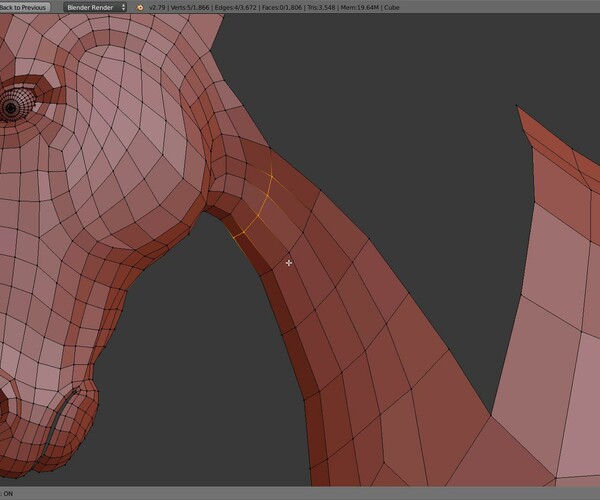The width and height of the screenshot is (600, 500).
Task: Click the Mem:19.64M memory readout
Action: 359,7
